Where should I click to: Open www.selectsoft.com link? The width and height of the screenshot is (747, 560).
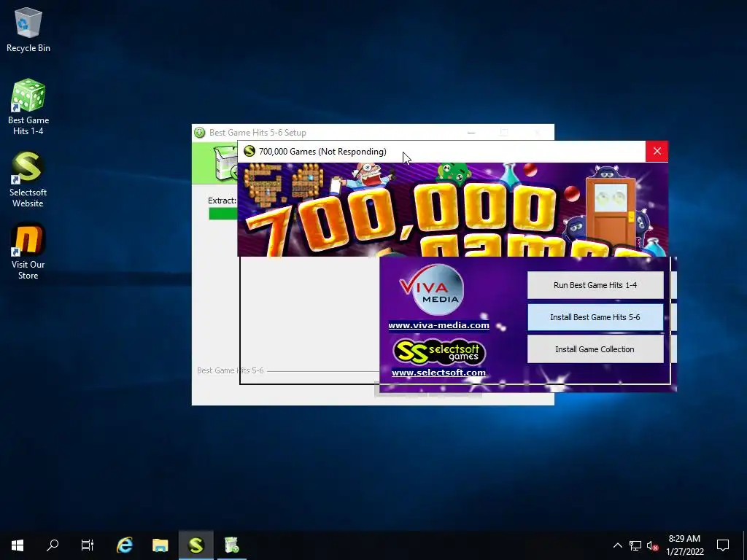tap(438, 373)
